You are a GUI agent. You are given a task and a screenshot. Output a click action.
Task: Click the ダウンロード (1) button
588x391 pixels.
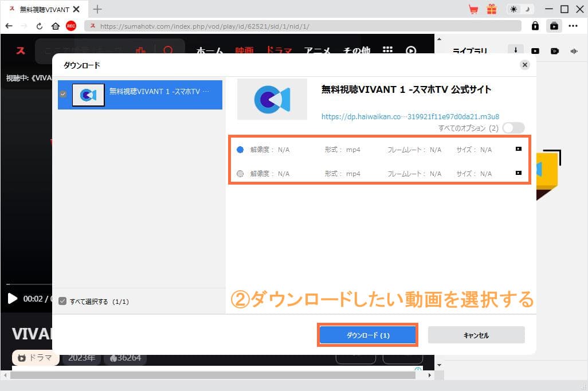tap(367, 335)
